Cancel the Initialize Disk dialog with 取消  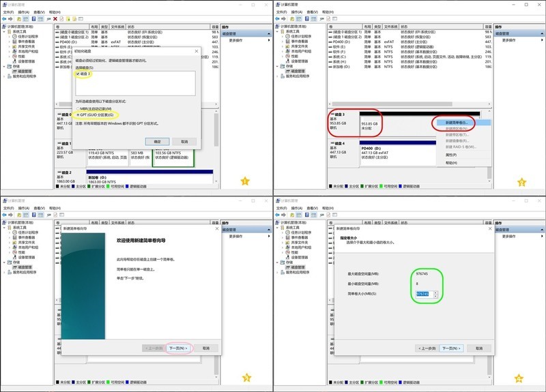184,142
